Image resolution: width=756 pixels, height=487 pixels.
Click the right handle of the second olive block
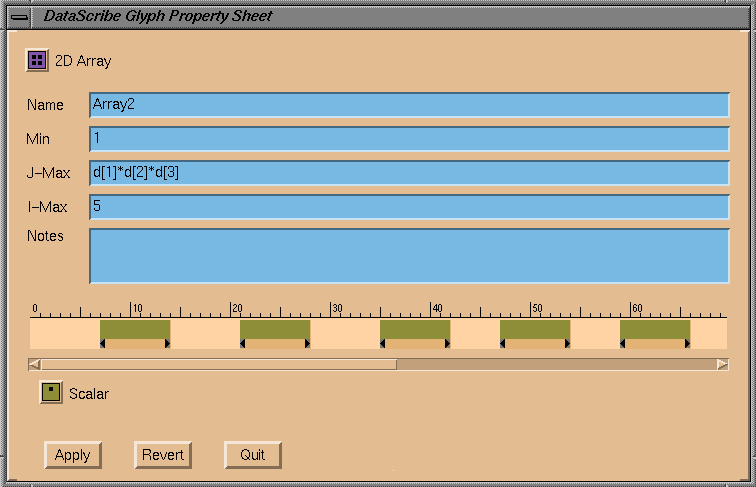pos(307,343)
